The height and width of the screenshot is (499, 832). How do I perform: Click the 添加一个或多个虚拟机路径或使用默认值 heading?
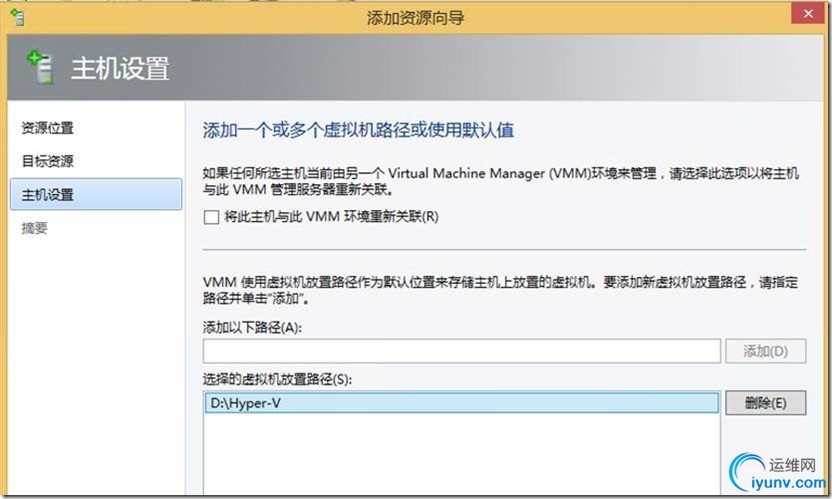coord(358,130)
